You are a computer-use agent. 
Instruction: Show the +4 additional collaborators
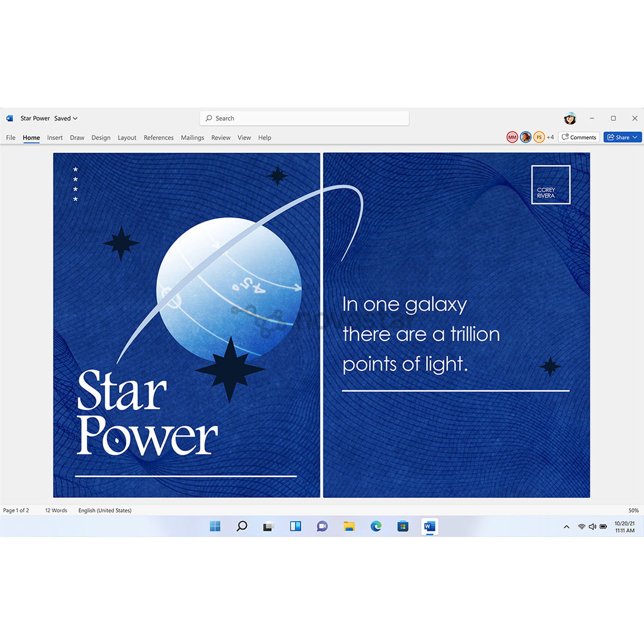[x=550, y=137]
